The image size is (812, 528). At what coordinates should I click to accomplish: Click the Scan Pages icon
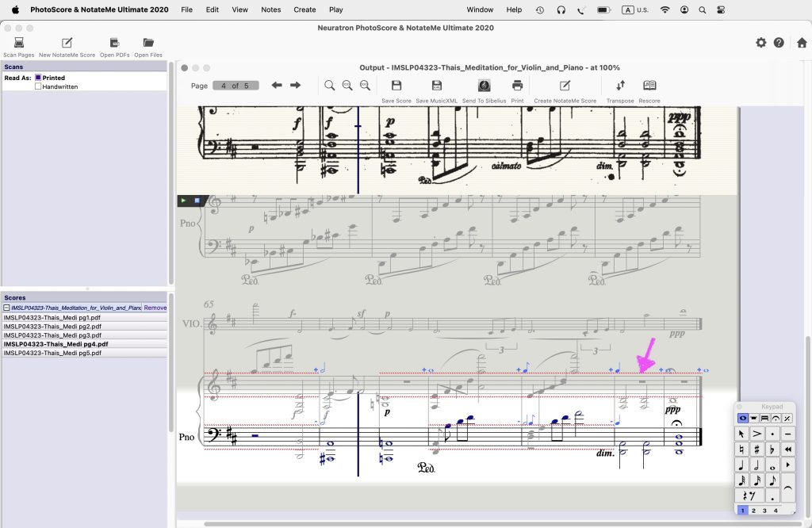[18, 43]
